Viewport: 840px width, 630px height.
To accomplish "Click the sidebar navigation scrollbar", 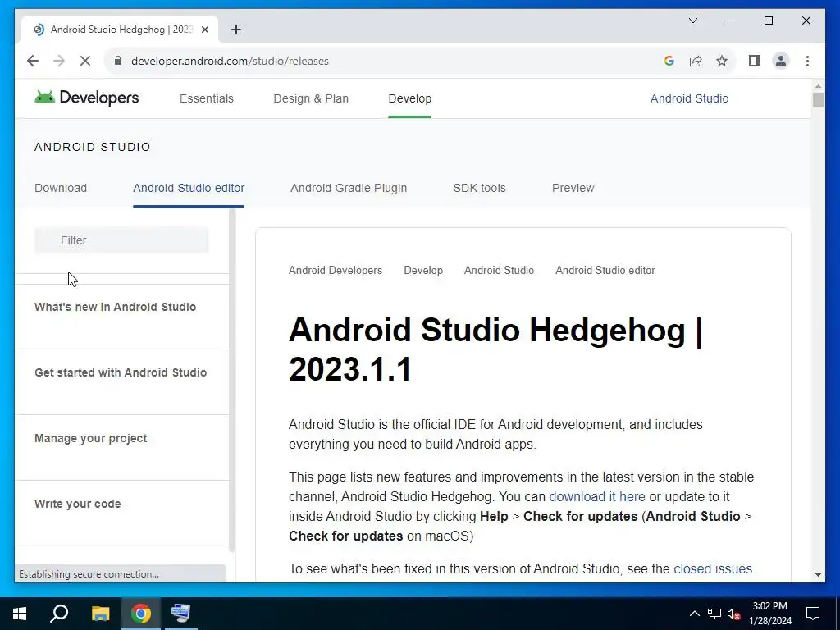I will pos(232,381).
